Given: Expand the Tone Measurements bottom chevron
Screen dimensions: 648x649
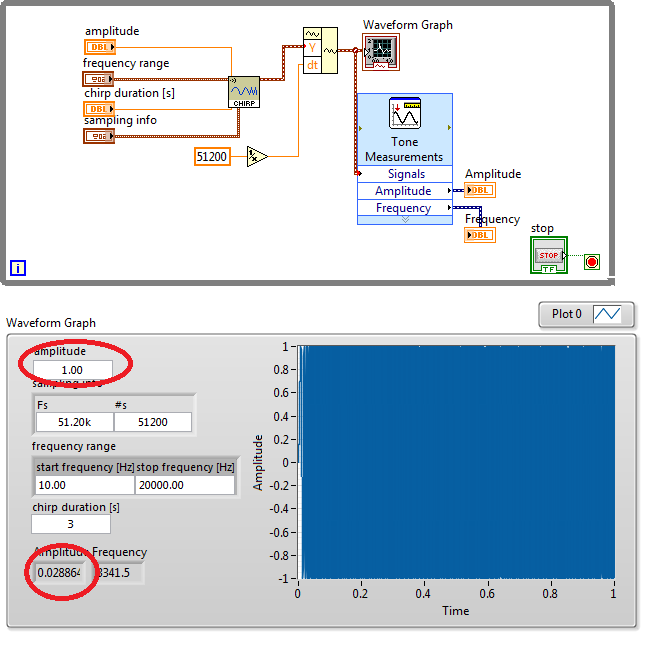Looking at the screenshot, I should tap(405, 220).
